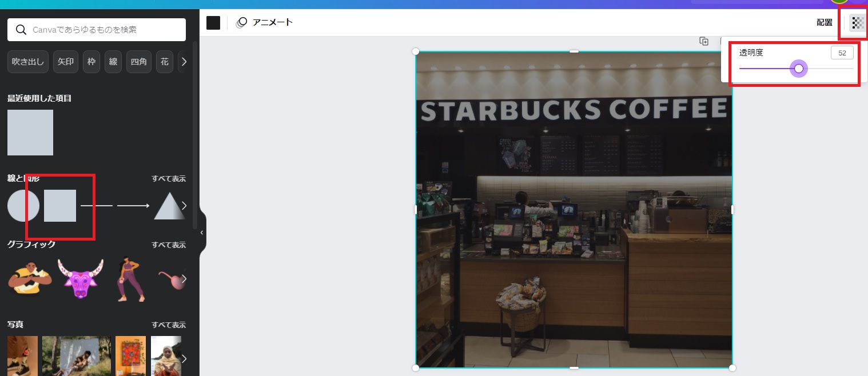Click the 透明度 label

point(751,53)
